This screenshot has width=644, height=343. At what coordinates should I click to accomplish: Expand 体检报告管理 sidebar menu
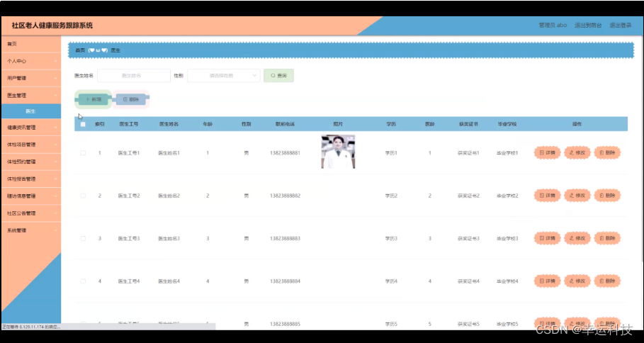point(30,179)
